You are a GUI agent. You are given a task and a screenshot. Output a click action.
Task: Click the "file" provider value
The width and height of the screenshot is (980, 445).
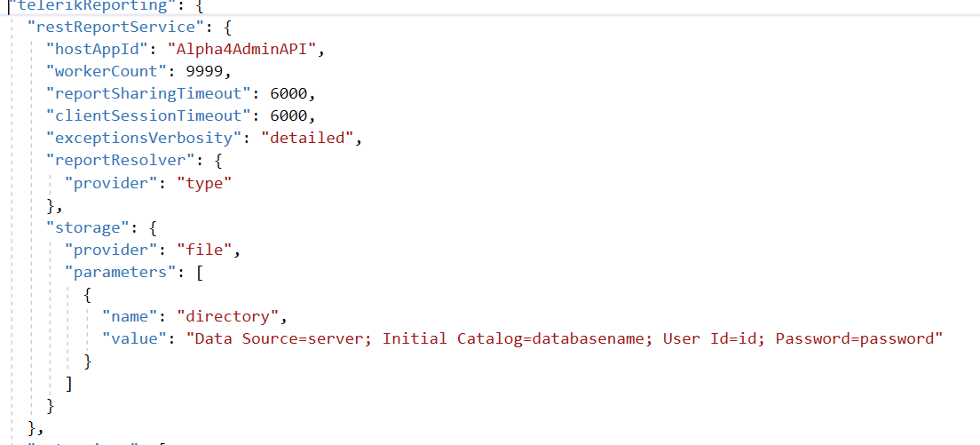[x=204, y=250]
